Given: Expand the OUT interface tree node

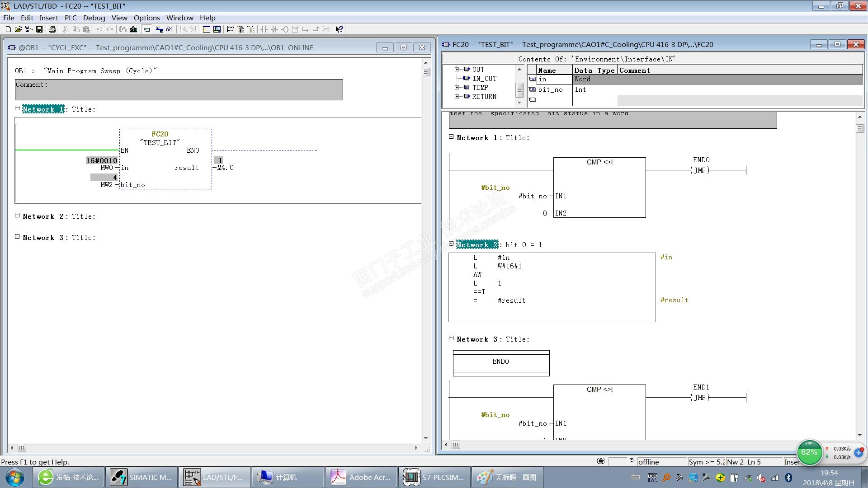Looking at the screenshot, I should (x=457, y=70).
